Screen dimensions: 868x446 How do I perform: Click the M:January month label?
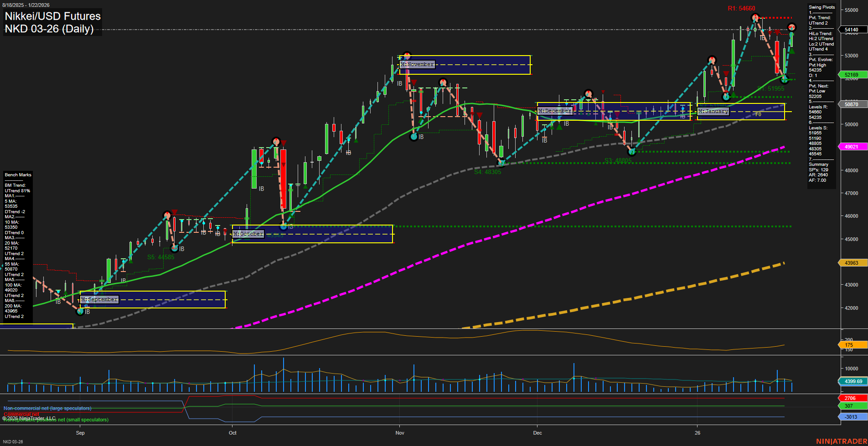pos(713,111)
